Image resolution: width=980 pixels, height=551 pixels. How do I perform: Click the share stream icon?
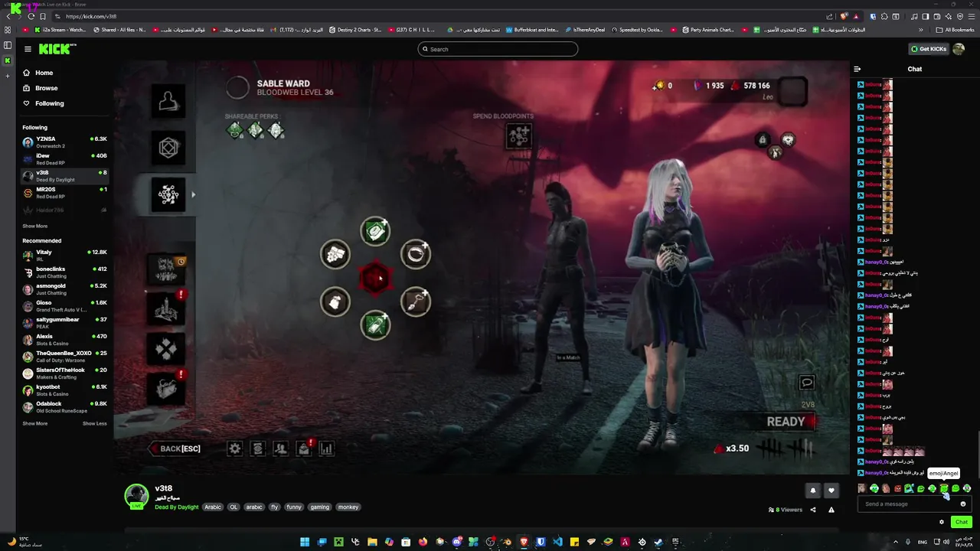pyautogui.click(x=813, y=510)
